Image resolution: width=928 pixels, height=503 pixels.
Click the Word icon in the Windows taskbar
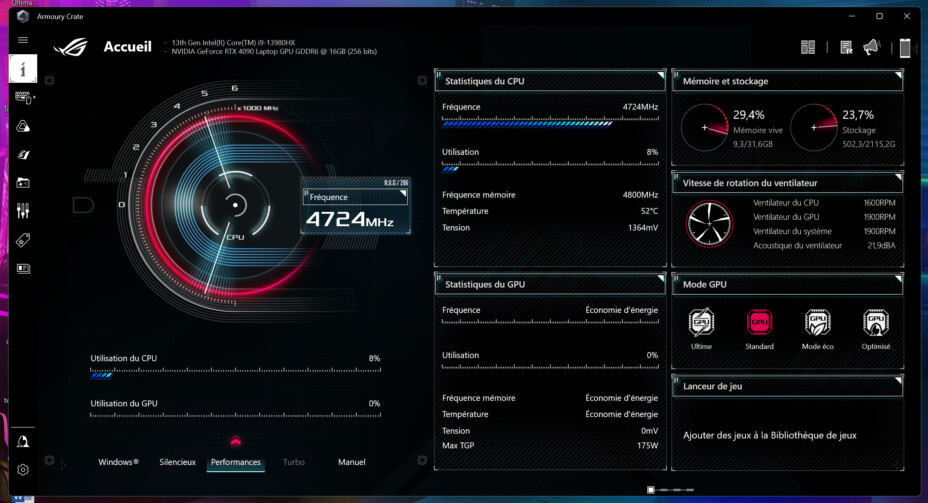pos(22,499)
